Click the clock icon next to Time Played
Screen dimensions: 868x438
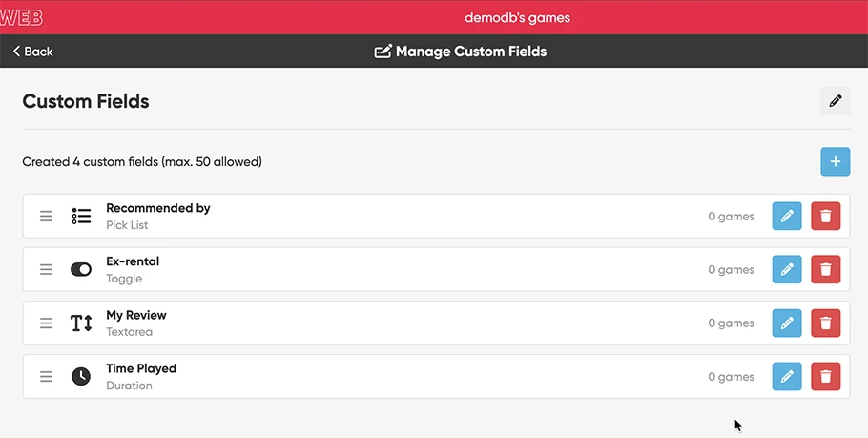pos(81,377)
